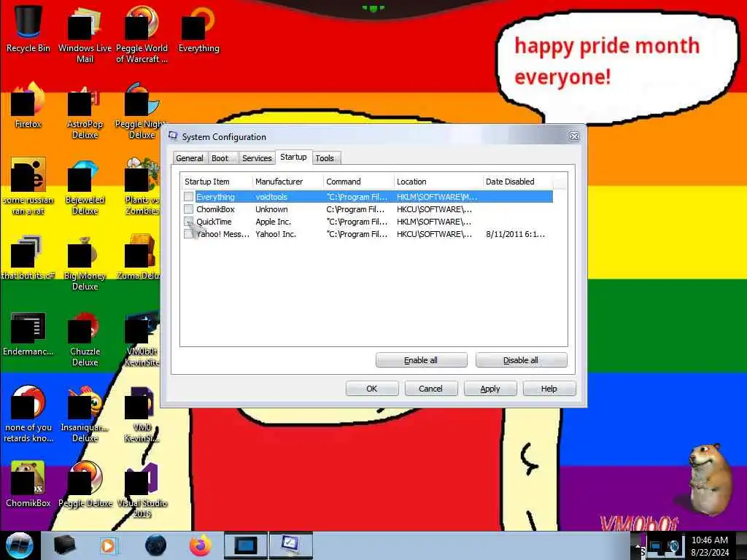Select Bejeweled Deluxe desktop icon
This screenshot has height=560, width=747.
pos(85,187)
